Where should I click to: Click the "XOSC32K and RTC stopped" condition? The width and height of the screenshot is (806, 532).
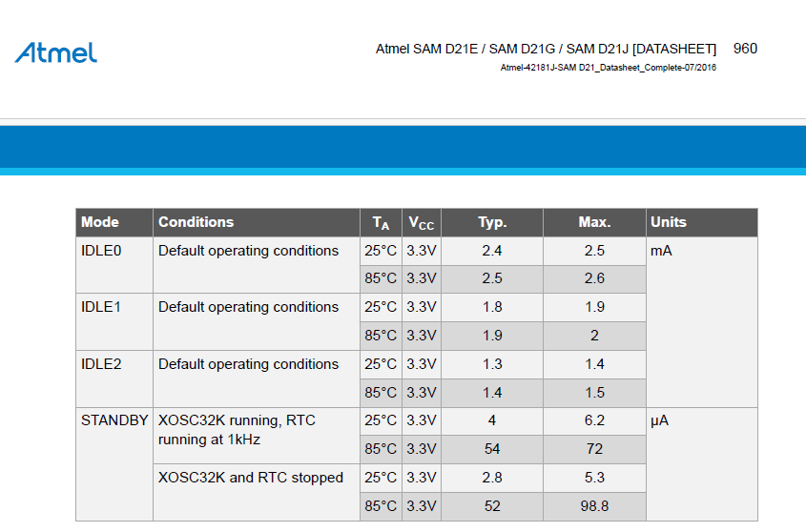(x=250, y=478)
